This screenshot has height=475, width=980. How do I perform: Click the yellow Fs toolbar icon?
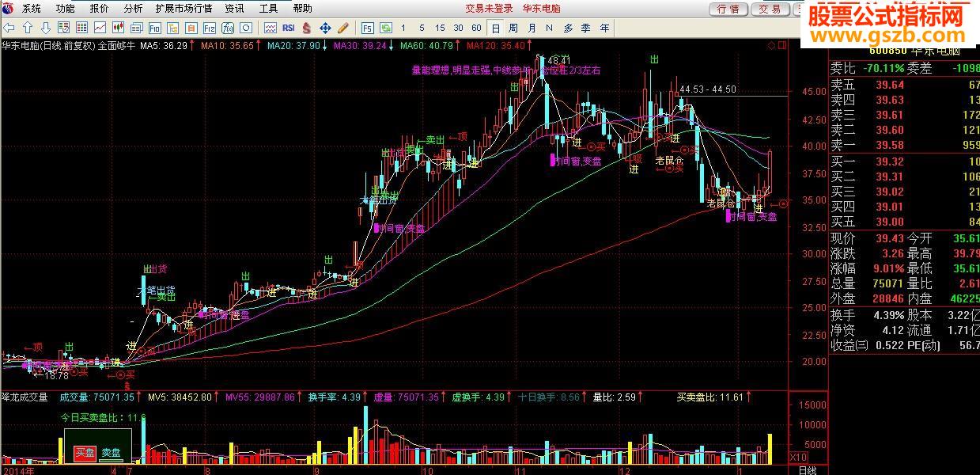[x=172, y=28]
